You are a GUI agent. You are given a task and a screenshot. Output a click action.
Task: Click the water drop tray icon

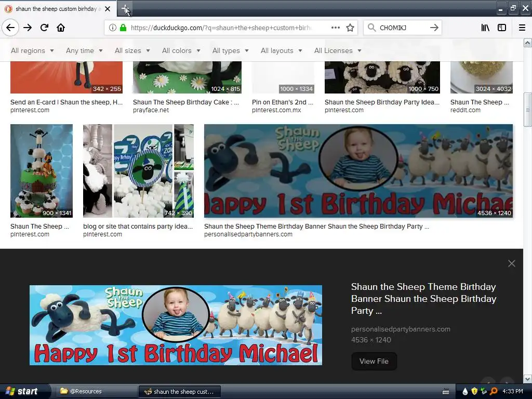coord(465,392)
